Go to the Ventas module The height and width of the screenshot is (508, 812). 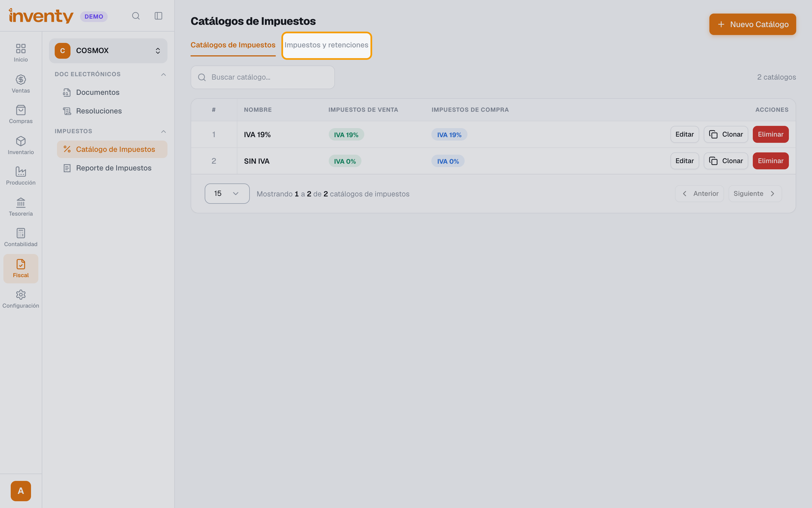click(21, 84)
